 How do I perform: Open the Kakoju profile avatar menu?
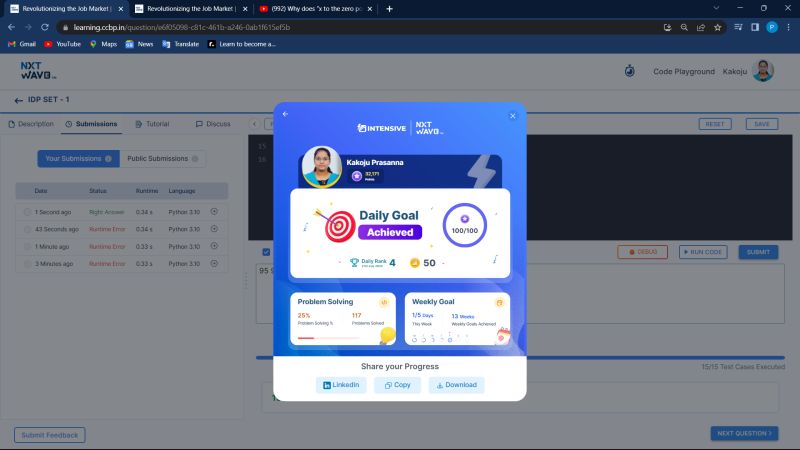pyautogui.click(x=763, y=71)
